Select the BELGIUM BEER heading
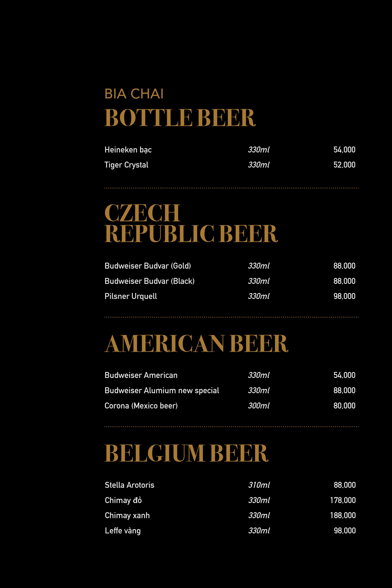This screenshot has width=392, height=588. pyautogui.click(x=186, y=453)
